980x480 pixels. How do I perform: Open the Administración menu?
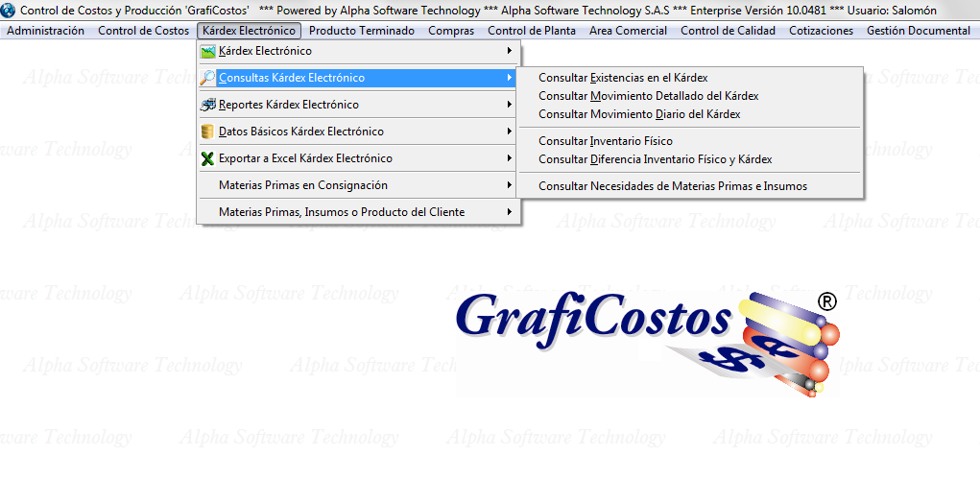[x=45, y=31]
